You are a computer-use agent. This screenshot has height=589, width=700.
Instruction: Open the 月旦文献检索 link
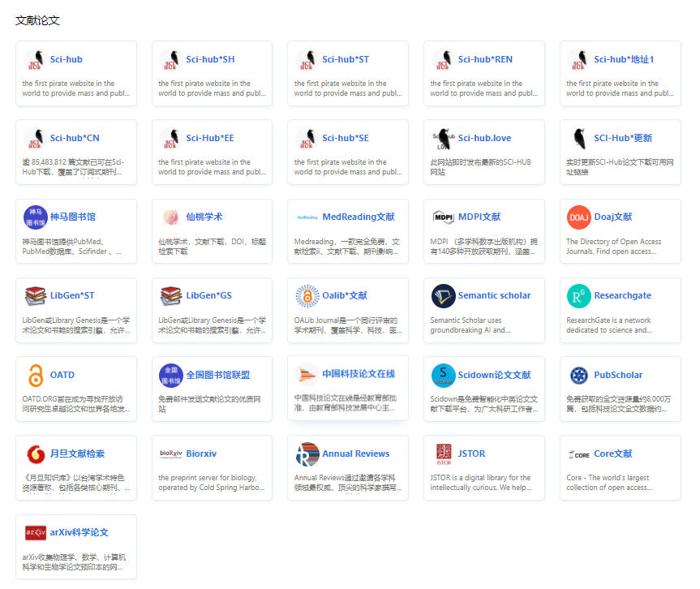coord(77,454)
